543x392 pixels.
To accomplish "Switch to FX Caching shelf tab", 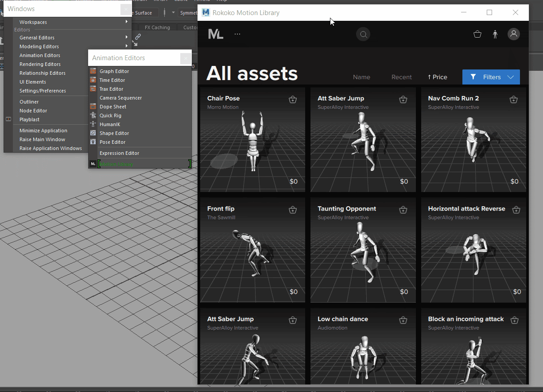I will click(x=157, y=27).
